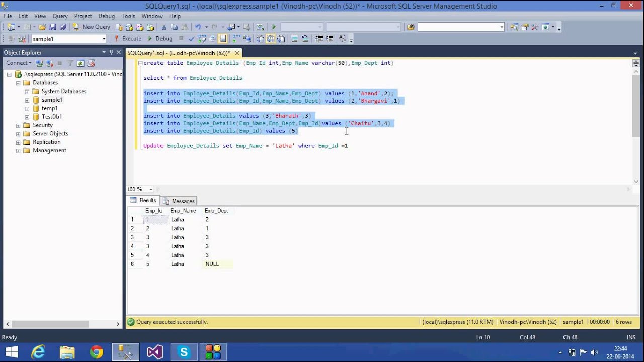Open the Connect dropdown in Object Explorer
This screenshot has width=644, height=362.
pyautogui.click(x=19, y=63)
